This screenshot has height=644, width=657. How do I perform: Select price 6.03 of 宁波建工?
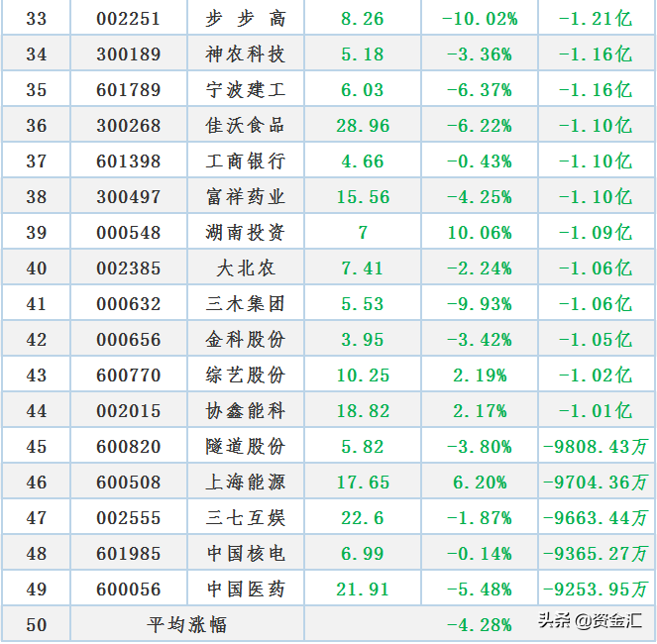pos(363,90)
